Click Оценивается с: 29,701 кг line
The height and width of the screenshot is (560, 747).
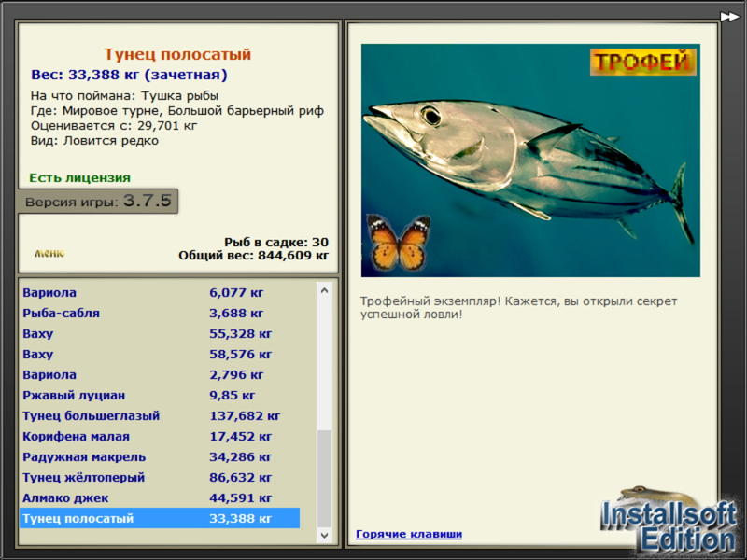pyautogui.click(x=114, y=126)
